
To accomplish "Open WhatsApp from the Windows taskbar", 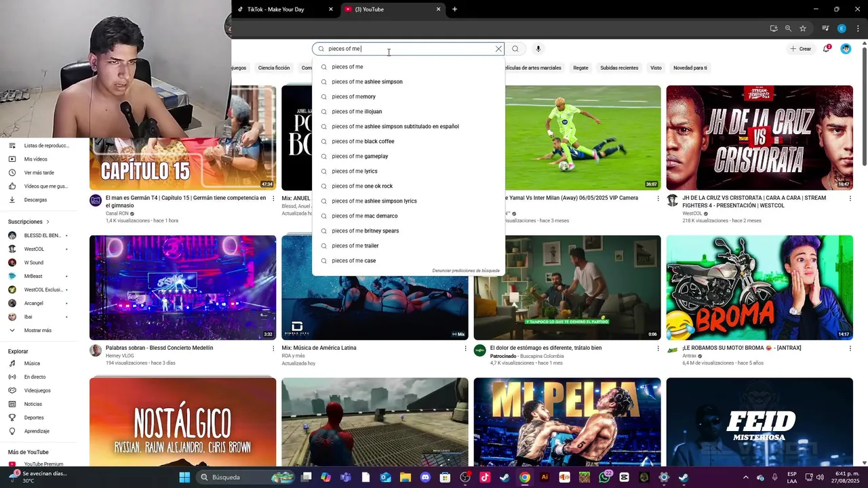I will 604,477.
